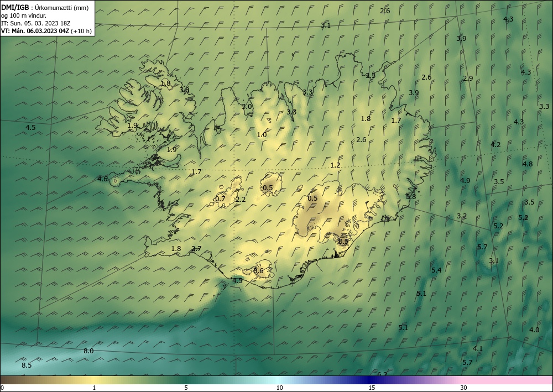Click the 1.0 value in north Iceland
553x392 pixels.
click(x=262, y=135)
